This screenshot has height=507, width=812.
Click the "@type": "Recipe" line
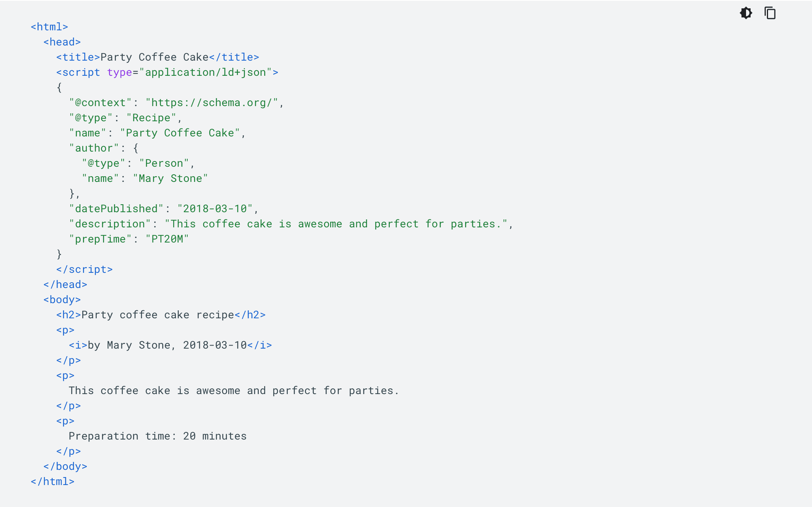click(125, 118)
